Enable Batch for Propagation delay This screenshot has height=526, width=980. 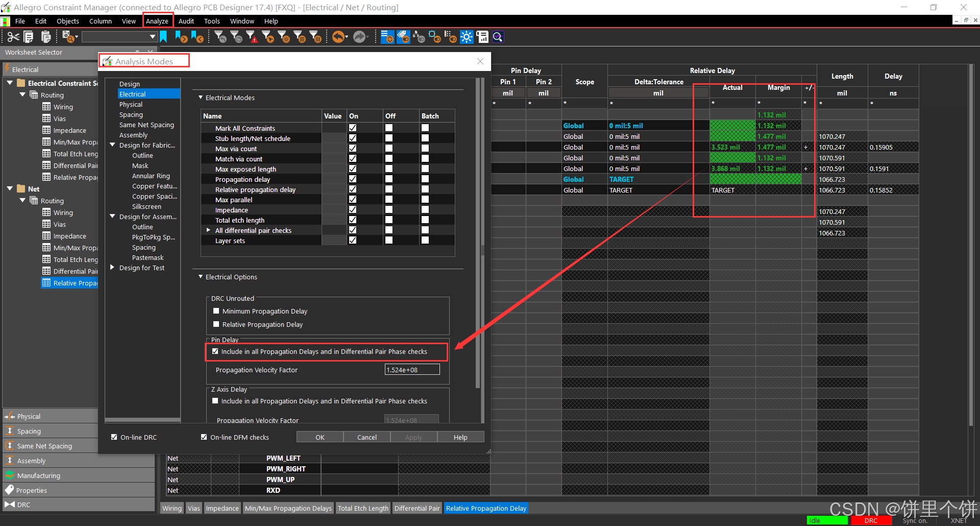(x=425, y=179)
